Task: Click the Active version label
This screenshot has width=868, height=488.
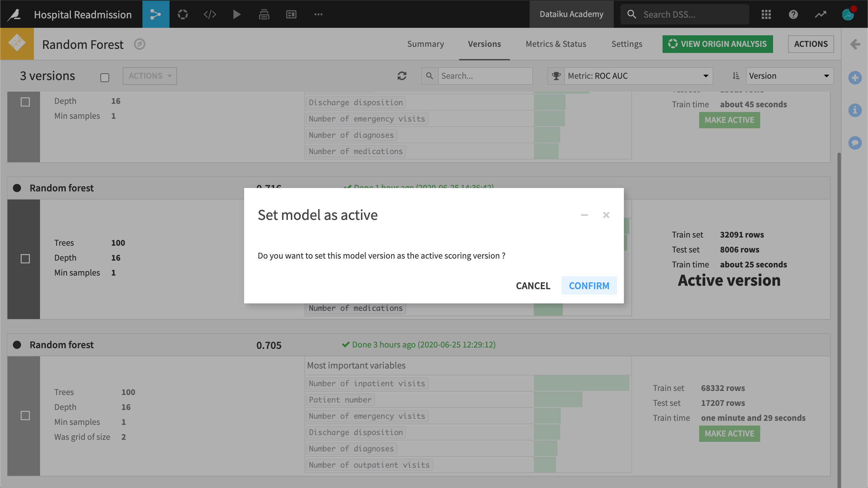Action: 729,280
